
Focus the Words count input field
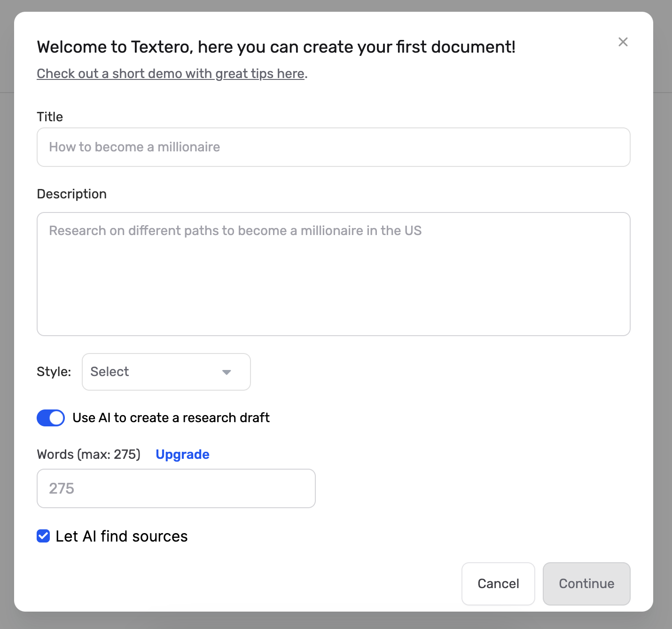point(176,488)
